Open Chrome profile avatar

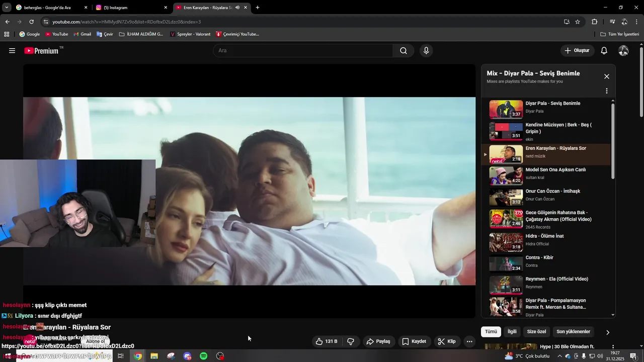pyautogui.click(x=624, y=22)
